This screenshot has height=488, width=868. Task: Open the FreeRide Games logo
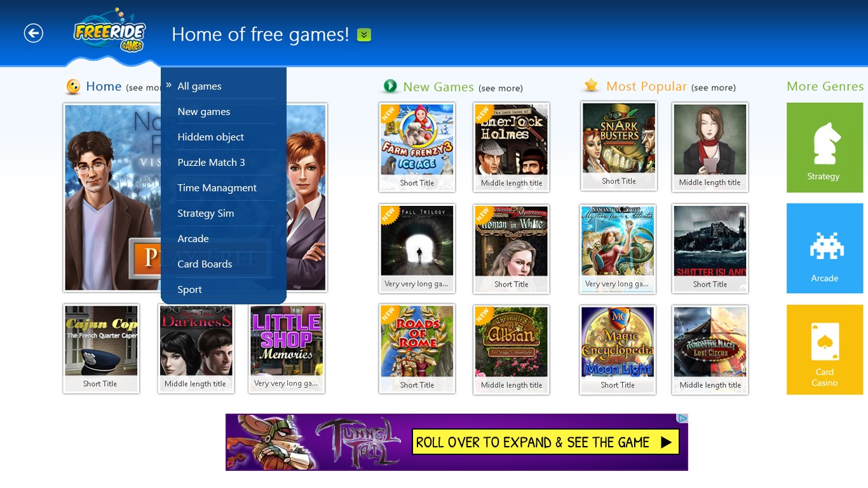point(109,30)
